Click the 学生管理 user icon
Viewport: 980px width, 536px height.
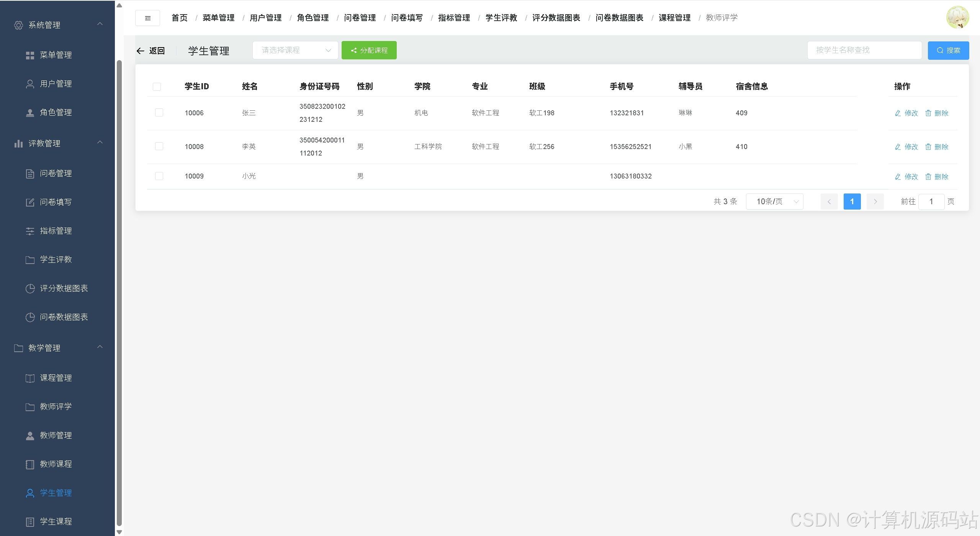30,493
